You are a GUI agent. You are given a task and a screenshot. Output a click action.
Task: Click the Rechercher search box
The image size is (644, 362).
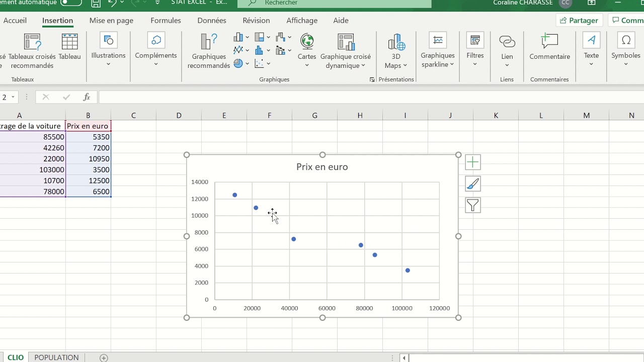(335, 3)
